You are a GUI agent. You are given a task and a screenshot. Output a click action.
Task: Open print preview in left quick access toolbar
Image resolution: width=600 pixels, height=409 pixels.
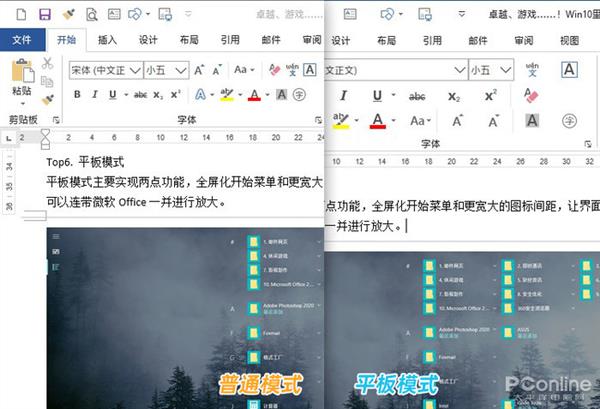point(91,15)
